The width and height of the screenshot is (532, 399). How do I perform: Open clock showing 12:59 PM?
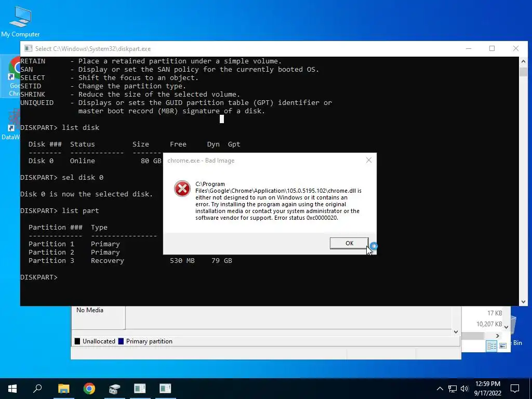click(x=487, y=389)
